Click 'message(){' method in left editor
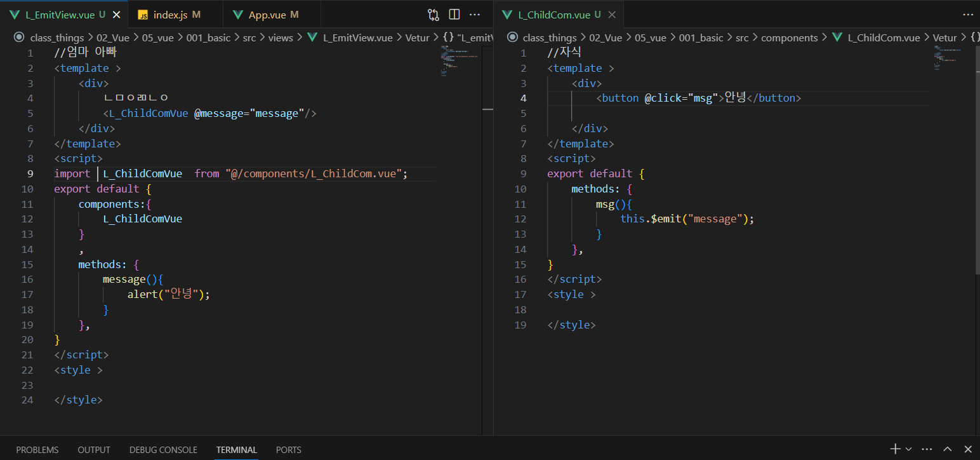The image size is (980, 460). click(x=133, y=279)
